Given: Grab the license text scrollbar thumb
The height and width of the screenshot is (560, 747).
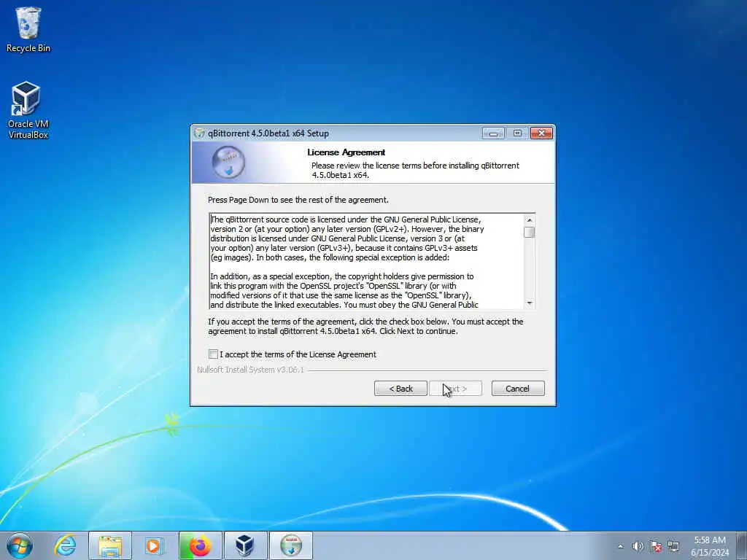Looking at the screenshot, I should click(530, 232).
